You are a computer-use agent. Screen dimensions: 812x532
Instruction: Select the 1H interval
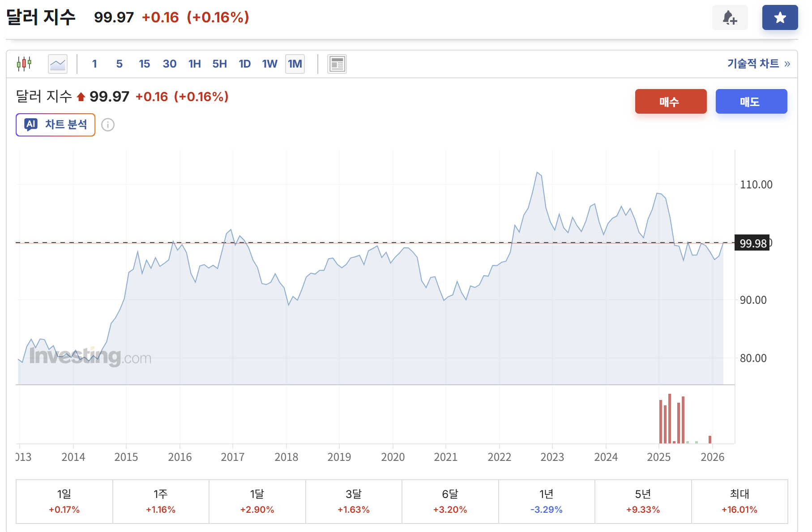[195, 64]
